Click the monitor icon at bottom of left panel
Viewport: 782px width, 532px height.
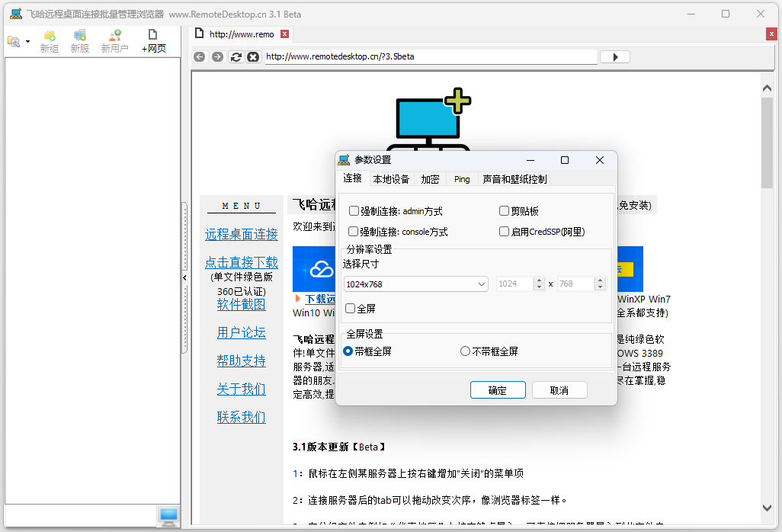pos(168,517)
